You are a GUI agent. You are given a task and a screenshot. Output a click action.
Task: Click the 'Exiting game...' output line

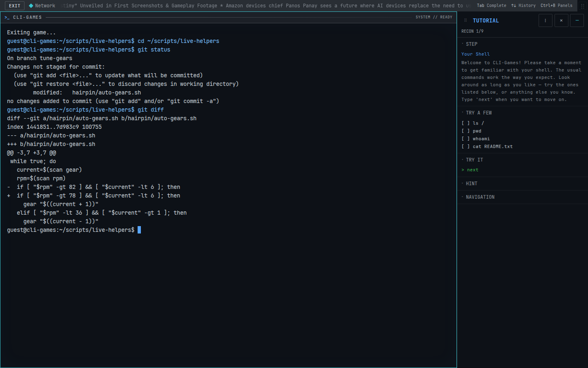pyautogui.click(x=31, y=33)
